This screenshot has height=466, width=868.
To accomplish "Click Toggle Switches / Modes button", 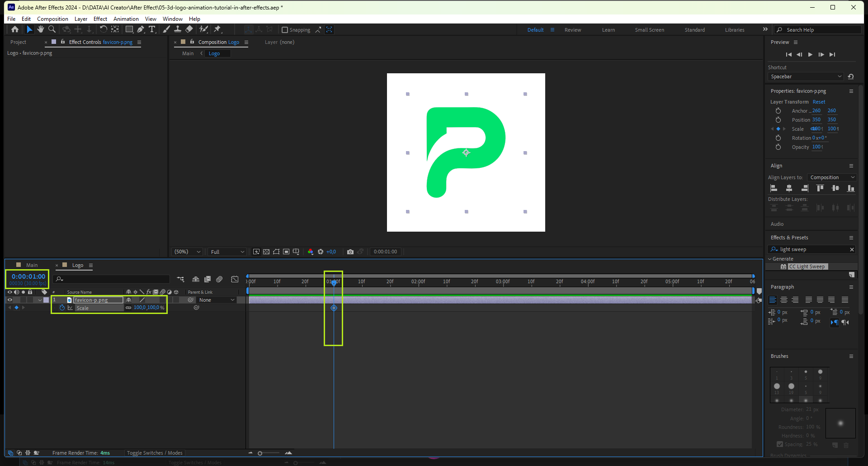I will click(x=155, y=453).
